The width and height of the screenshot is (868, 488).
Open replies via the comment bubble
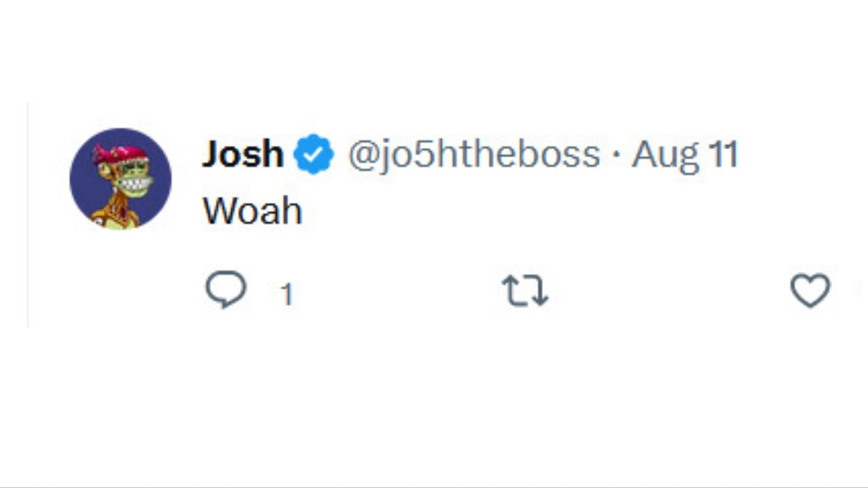point(226,289)
